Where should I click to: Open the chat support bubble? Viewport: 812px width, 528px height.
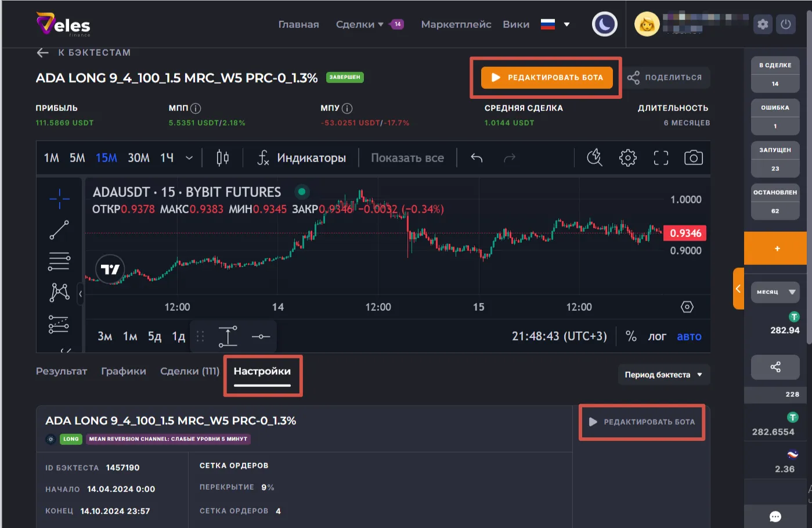click(775, 516)
